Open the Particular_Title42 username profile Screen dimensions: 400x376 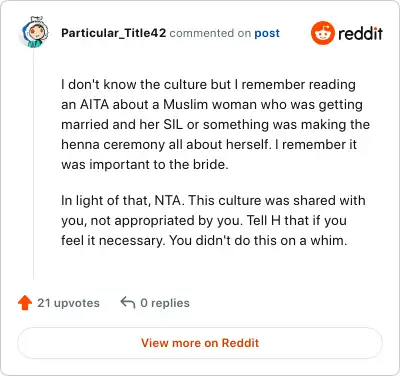point(113,33)
